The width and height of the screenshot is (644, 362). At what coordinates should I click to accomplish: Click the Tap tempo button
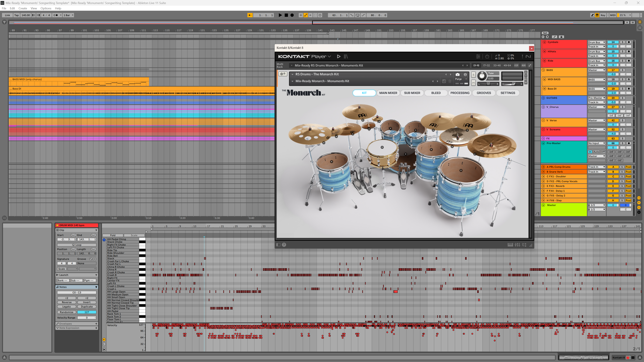(x=16, y=15)
